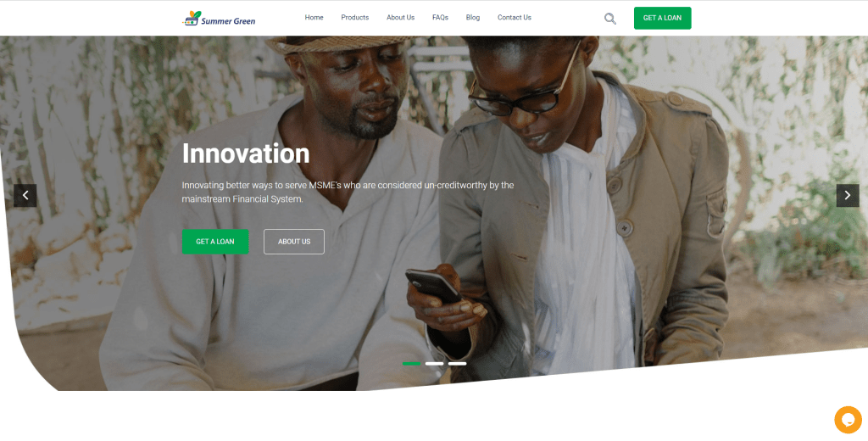Screen dimensions: 868x441
Task: Jump to the third slide indicator
Action: point(457,364)
